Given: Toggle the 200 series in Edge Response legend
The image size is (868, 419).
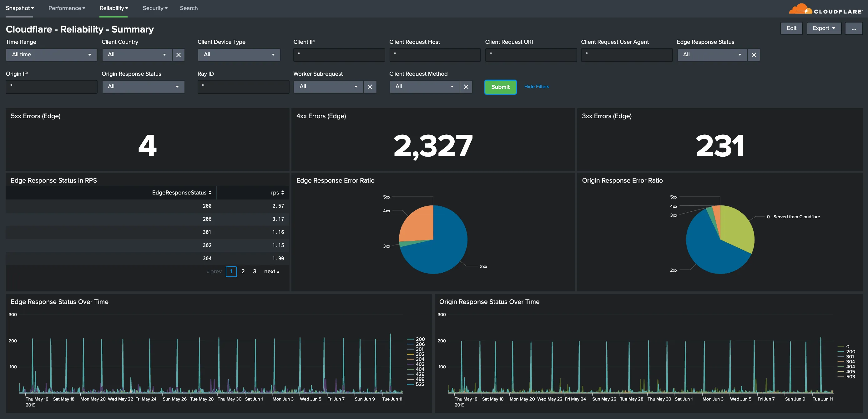Looking at the screenshot, I should (x=419, y=339).
